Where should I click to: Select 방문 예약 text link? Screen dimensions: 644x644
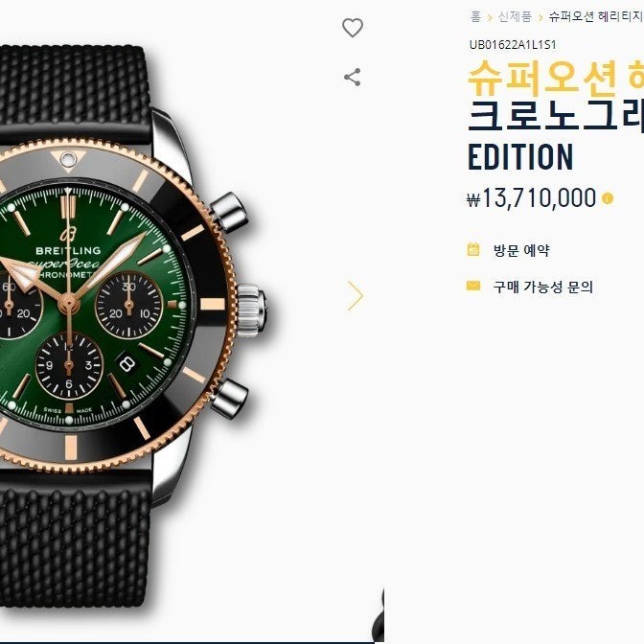(x=521, y=250)
